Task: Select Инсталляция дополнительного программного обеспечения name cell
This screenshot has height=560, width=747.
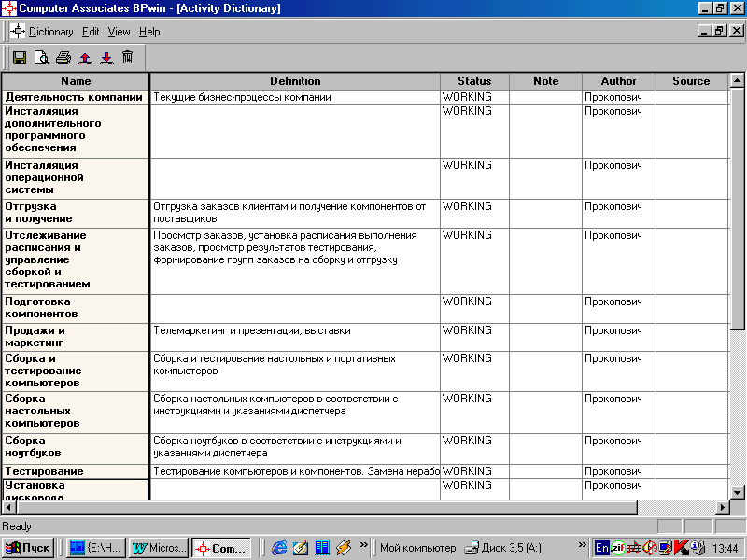Action: point(76,131)
